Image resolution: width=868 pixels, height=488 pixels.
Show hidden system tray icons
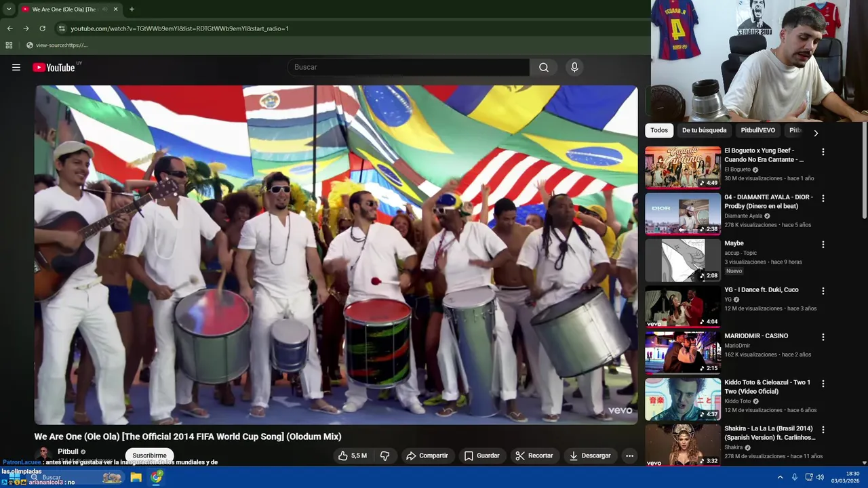click(780, 477)
